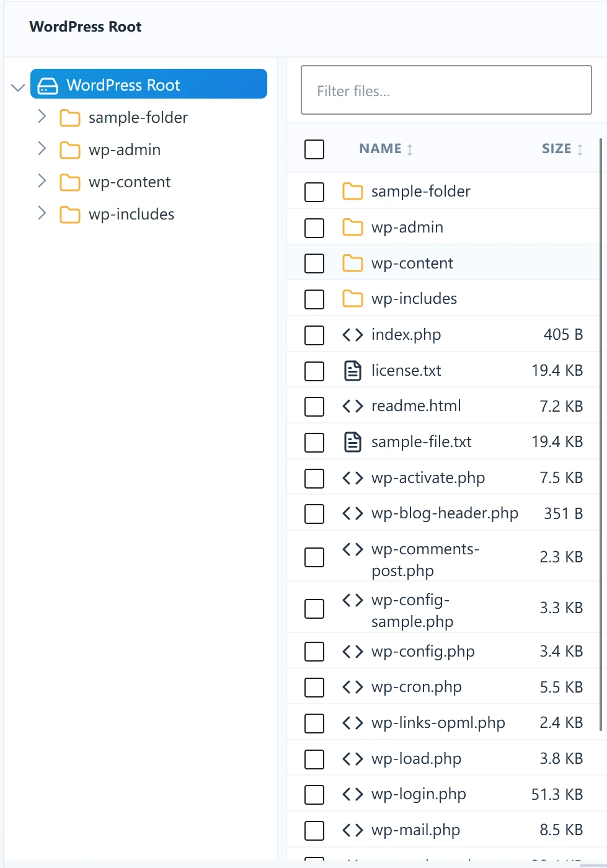Toggle the select-all checkbox in the header
The image size is (607, 868).
314,149
